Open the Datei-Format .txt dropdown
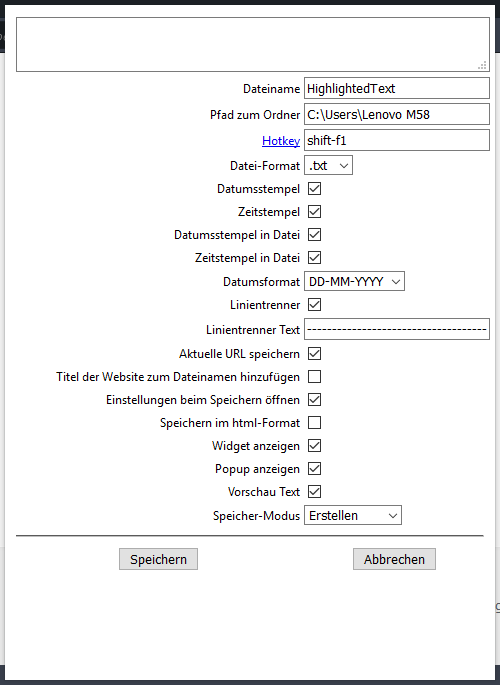The image size is (500, 685). coord(328,166)
